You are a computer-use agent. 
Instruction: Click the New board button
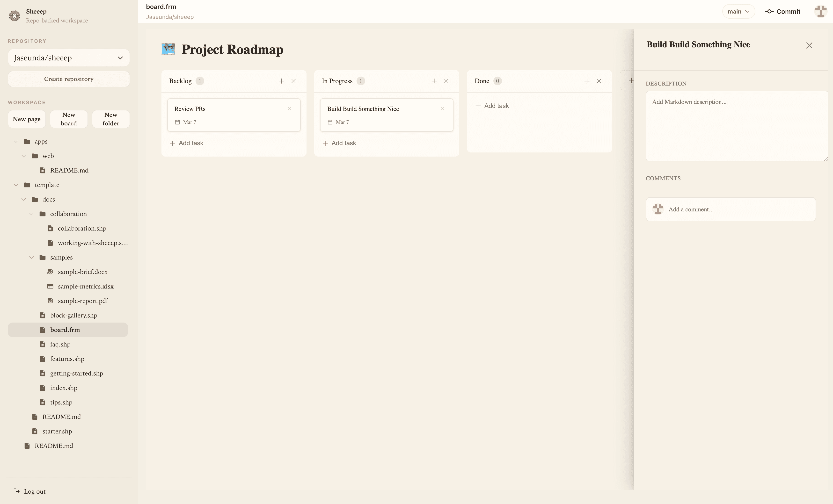[69, 119]
